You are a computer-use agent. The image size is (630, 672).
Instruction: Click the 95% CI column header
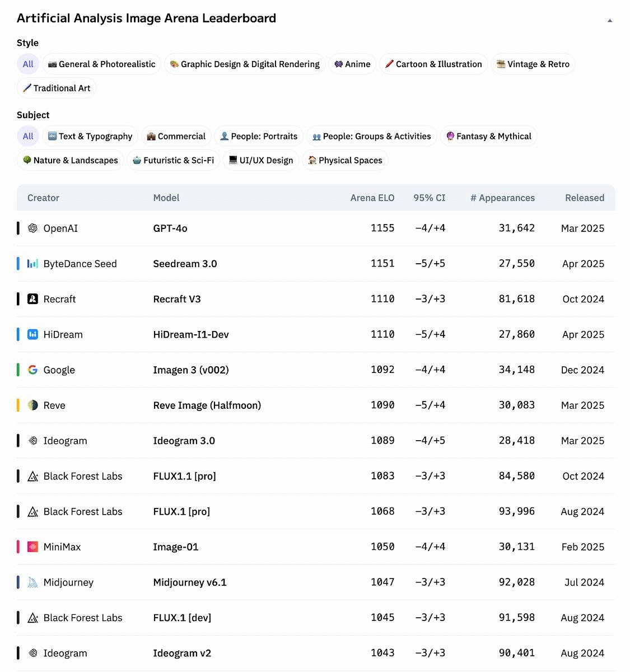(430, 198)
